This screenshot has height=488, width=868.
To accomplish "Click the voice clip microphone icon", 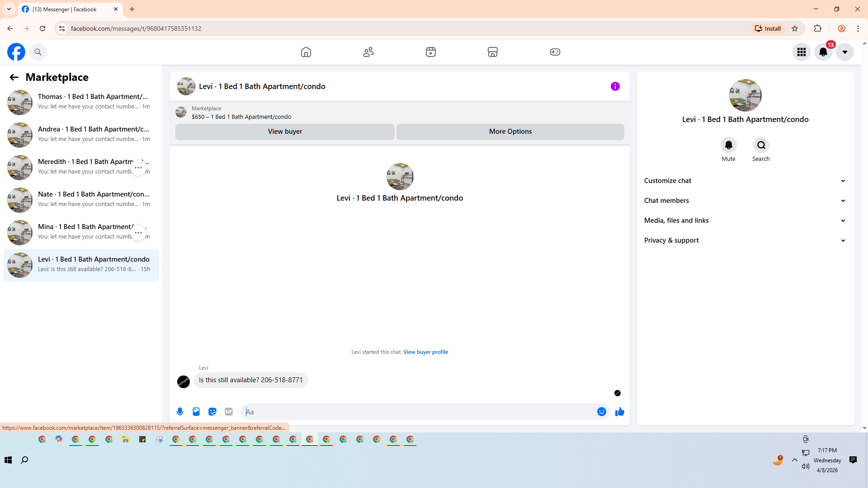I will [180, 412].
